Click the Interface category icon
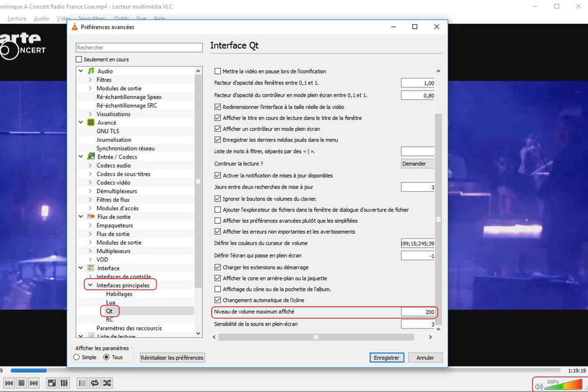The width and height of the screenshot is (588, 392). coord(91,268)
